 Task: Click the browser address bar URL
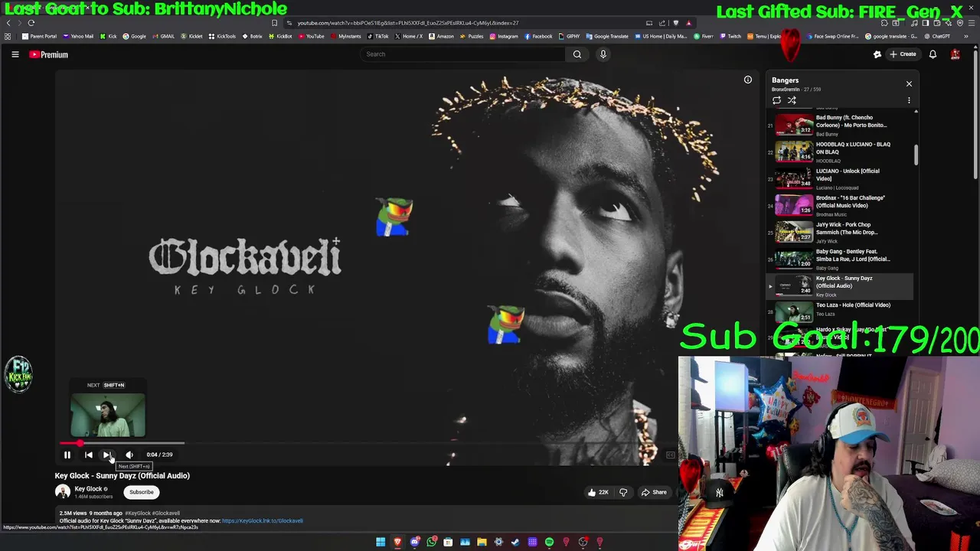pos(408,23)
